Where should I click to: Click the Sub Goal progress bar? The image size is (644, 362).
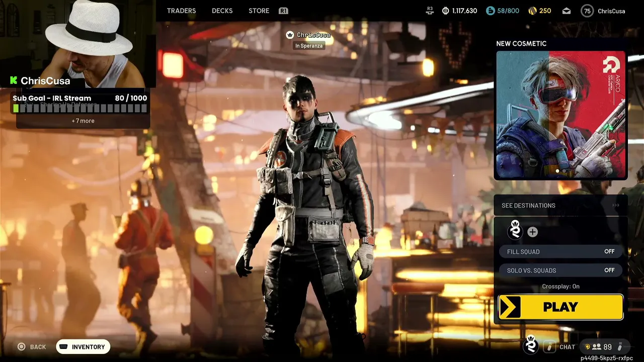pos(81,108)
